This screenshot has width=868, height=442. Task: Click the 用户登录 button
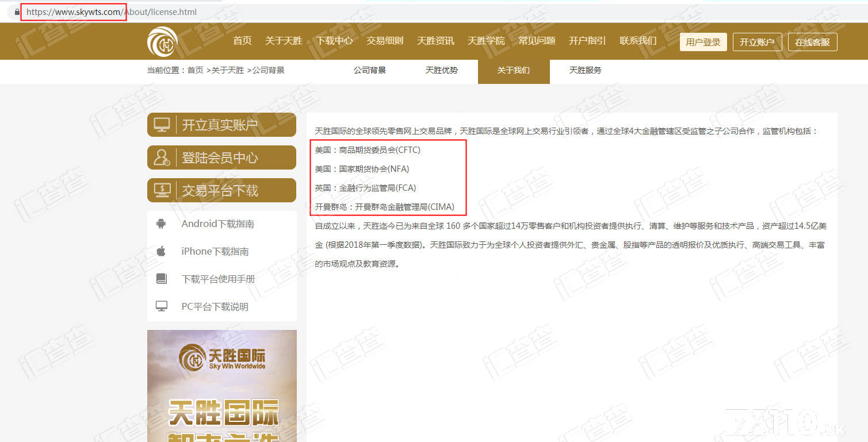pos(703,42)
